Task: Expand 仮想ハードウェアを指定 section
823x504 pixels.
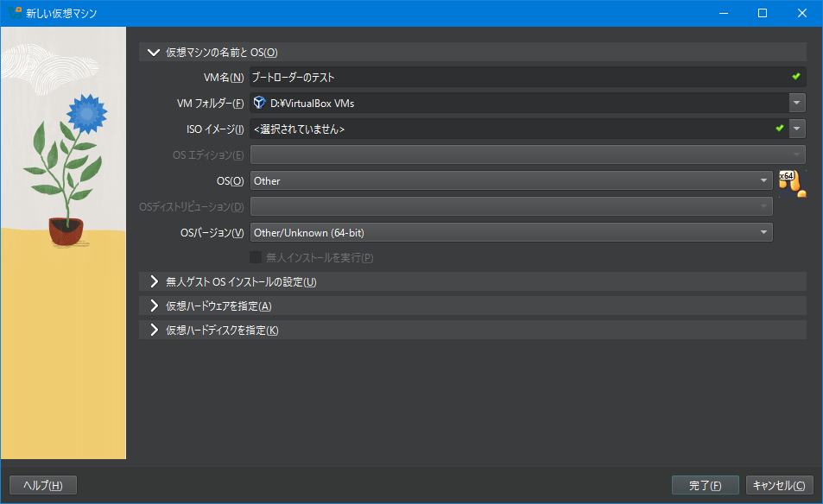Action: click(154, 306)
